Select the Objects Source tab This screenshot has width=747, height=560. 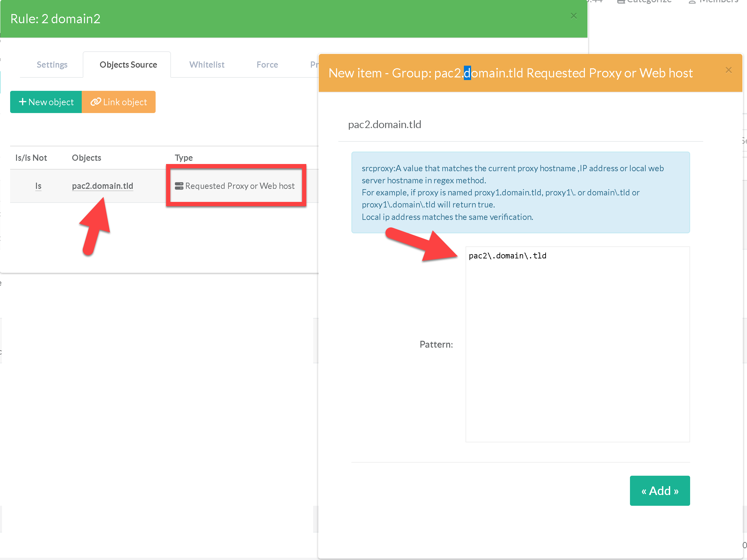coord(128,64)
